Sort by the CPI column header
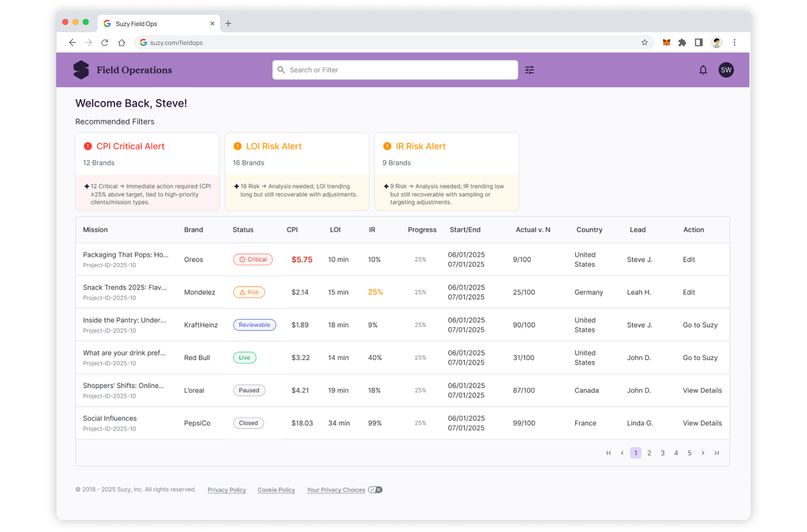Image resolution: width=807 pixels, height=532 pixels. (x=292, y=230)
